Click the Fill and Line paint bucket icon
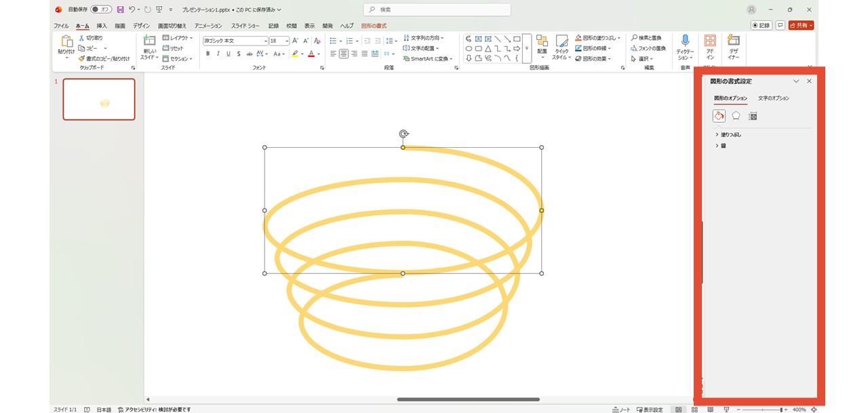This screenshot has height=413, width=868. coord(719,116)
